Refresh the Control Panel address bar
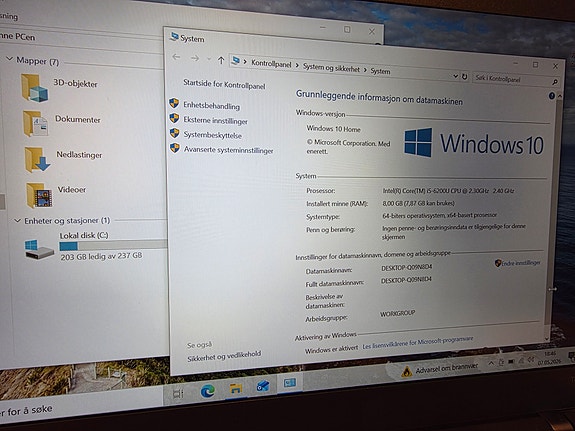575x431 pixels. click(x=465, y=77)
